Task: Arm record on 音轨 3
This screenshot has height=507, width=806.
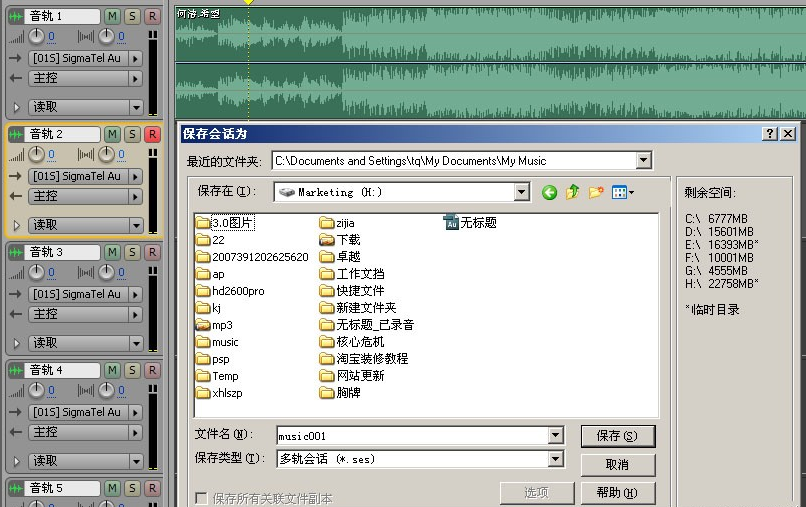Action: [152, 252]
